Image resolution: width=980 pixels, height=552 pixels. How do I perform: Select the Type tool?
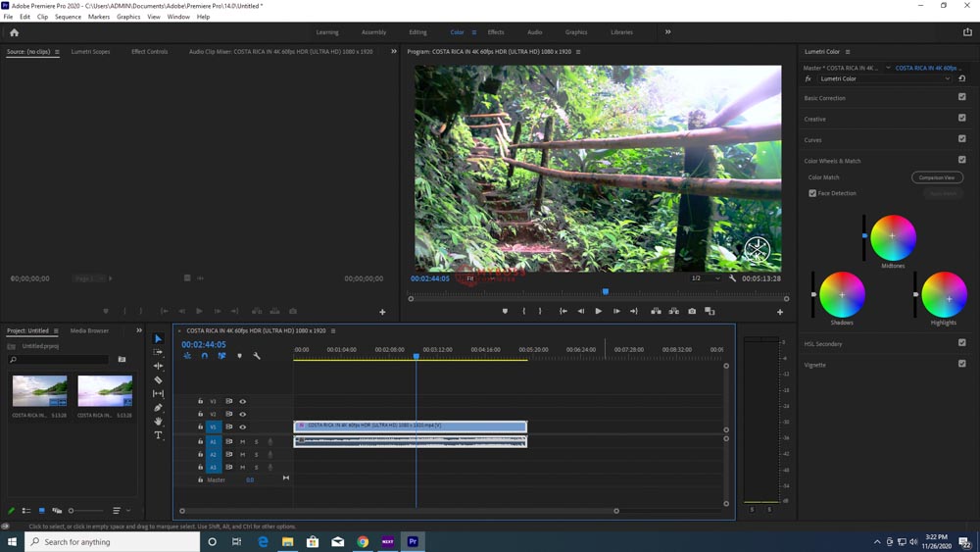coord(158,435)
